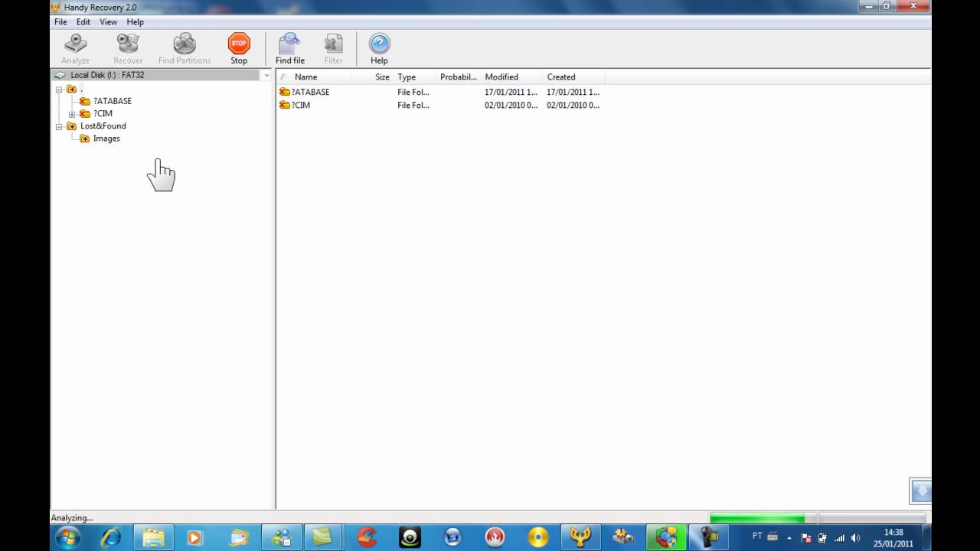Click the Analyzing... status bar text
The width and height of the screenshot is (980, 551).
click(x=72, y=518)
